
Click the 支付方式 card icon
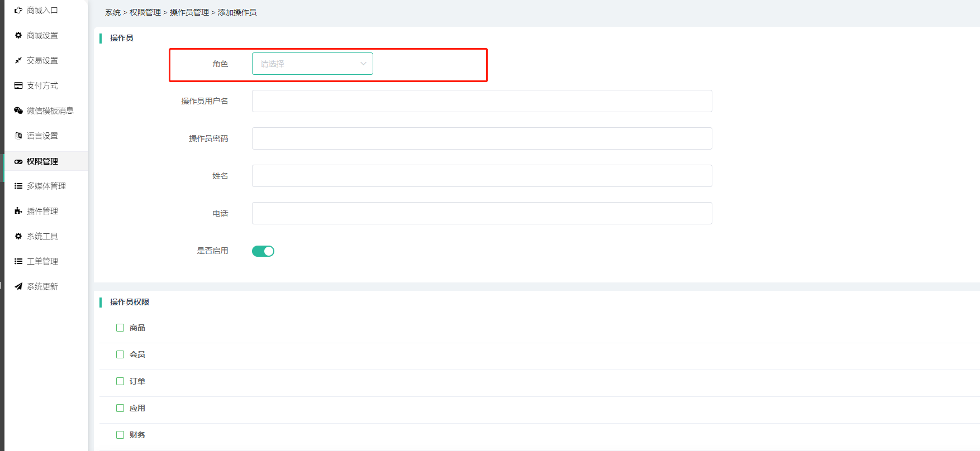(x=18, y=85)
